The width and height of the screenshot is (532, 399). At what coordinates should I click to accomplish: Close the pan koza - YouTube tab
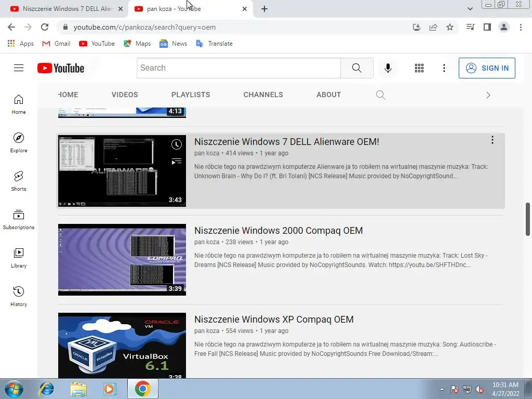click(x=245, y=9)
